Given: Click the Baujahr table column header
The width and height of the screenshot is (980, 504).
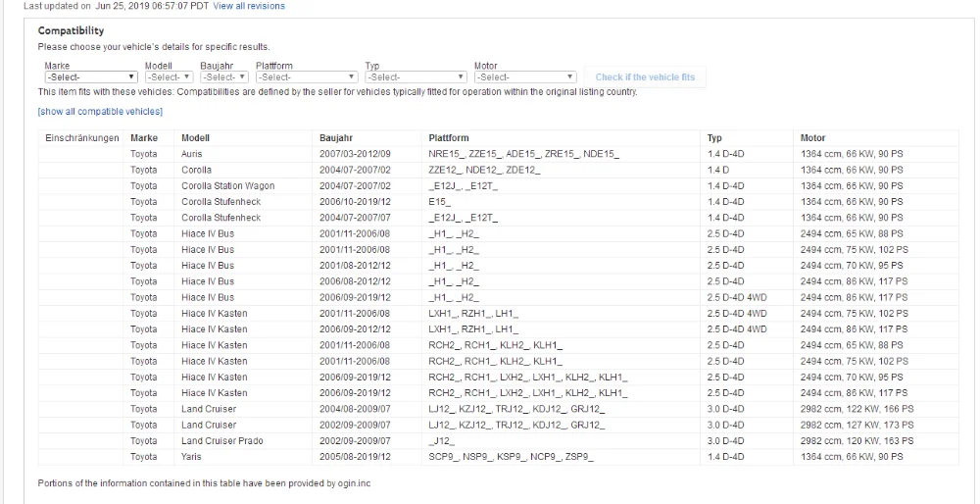Looking at the screenshot, I should (336, 138).
